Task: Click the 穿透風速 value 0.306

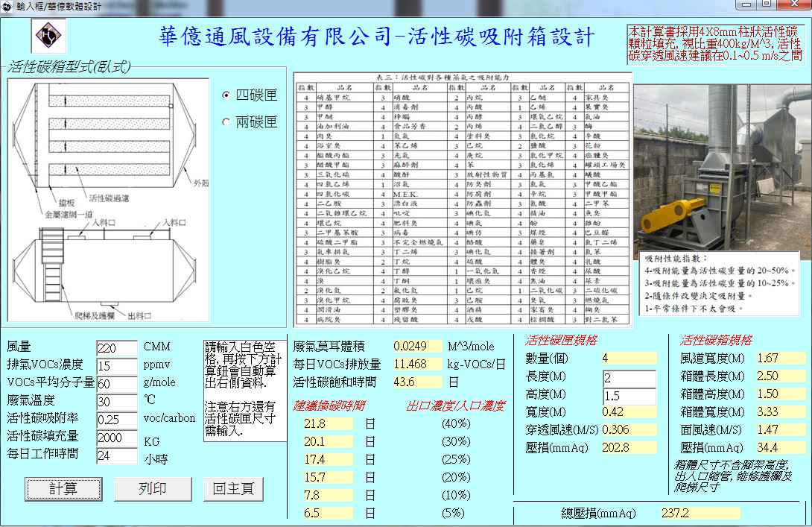Action: 629,429
